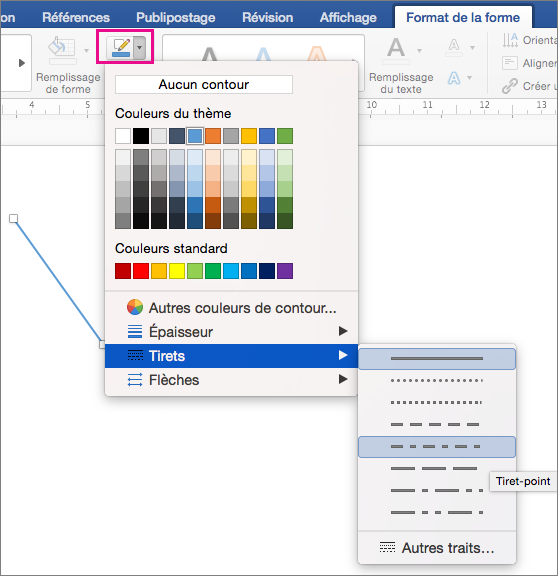Image resolution: width=558 pixels, height=576 pixels.
Task: Open the Épaisseur submenu
Action: (231, 332)
